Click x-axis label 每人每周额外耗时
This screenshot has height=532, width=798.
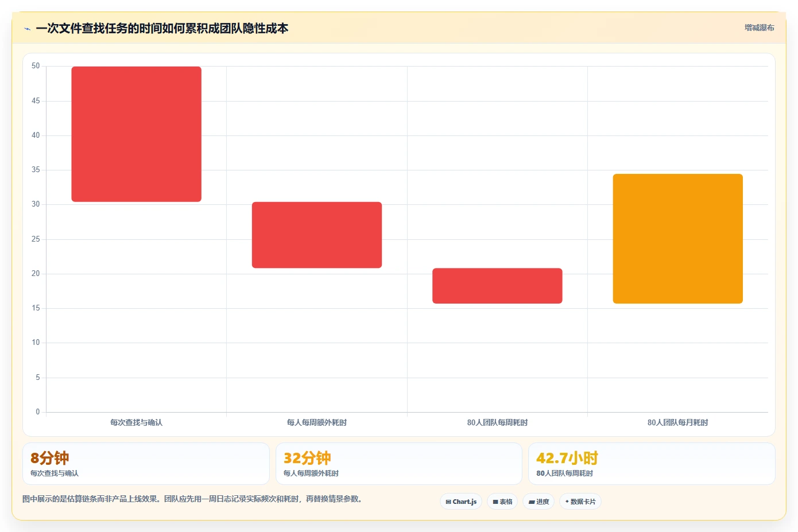[317, 422]
